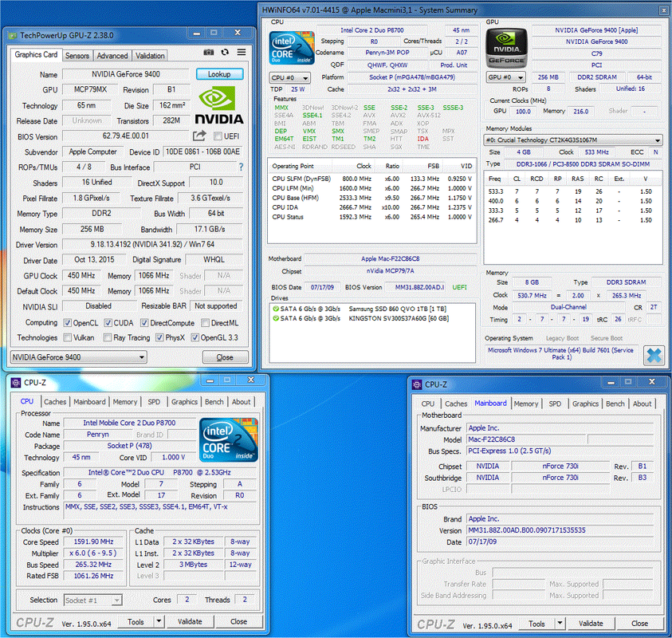Open SPD tab in right CPU-Z window
Image resolution: width=672 pixels, height=638 pixels.
click(555, 404)
